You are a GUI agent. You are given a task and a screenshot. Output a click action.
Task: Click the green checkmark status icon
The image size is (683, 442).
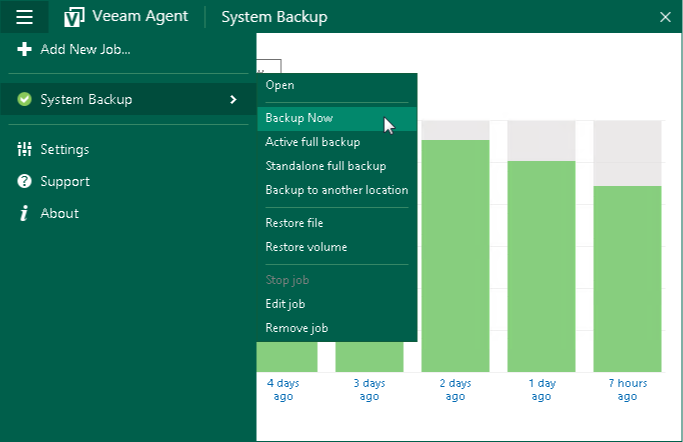(24, 99)
